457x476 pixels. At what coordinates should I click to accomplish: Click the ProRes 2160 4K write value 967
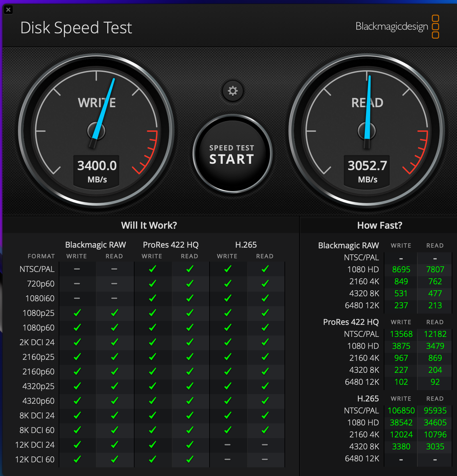[x=401, y=358]
